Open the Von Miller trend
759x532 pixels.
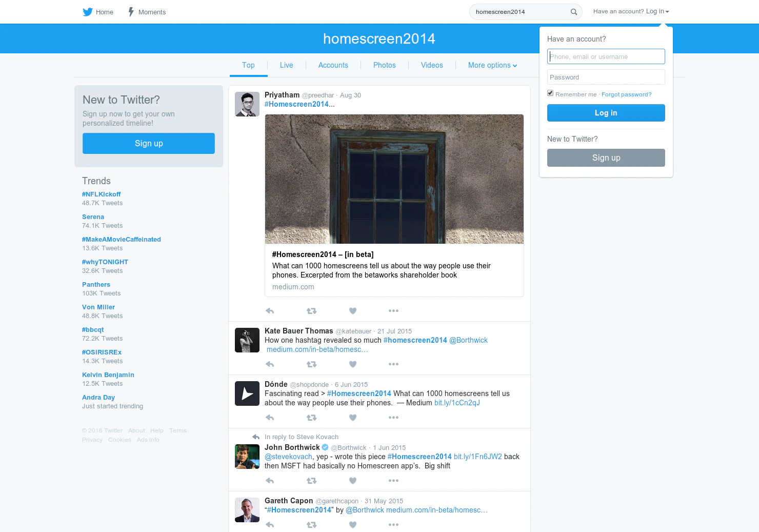coord(98,307)
